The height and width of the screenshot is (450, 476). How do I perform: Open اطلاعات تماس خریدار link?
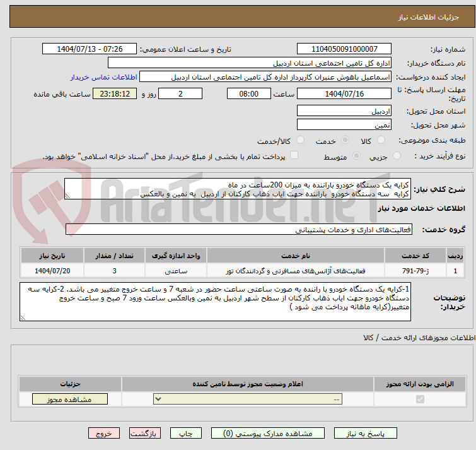104,77
